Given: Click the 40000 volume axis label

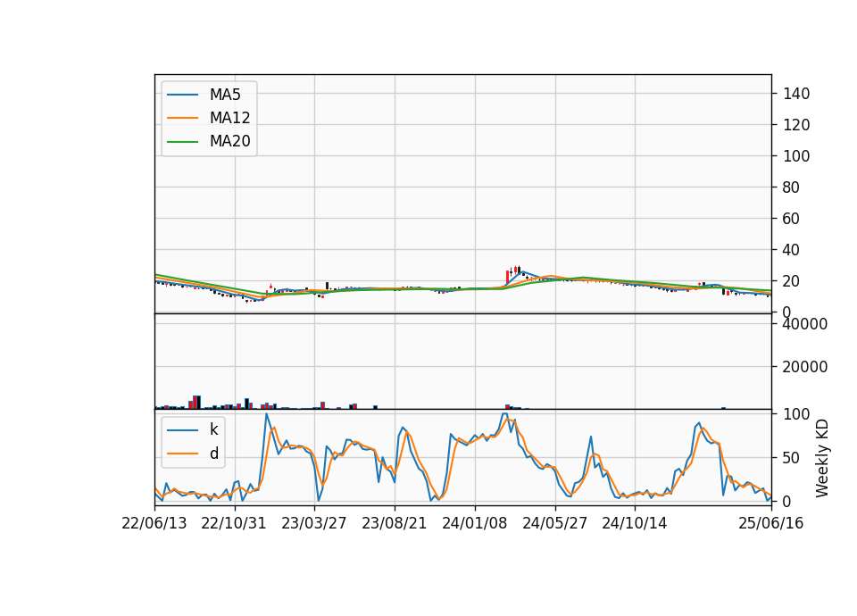Looking at the screenshot, I should (x=805, y=324).
